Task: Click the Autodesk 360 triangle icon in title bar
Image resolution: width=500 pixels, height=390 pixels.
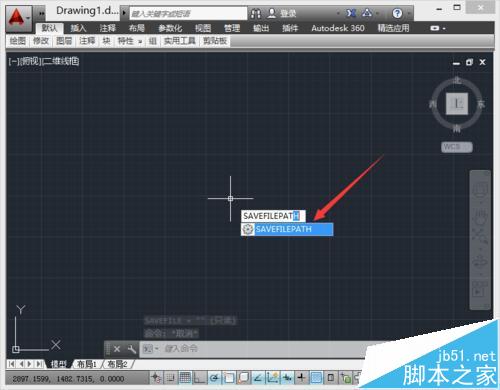Action: pos(367,13)
